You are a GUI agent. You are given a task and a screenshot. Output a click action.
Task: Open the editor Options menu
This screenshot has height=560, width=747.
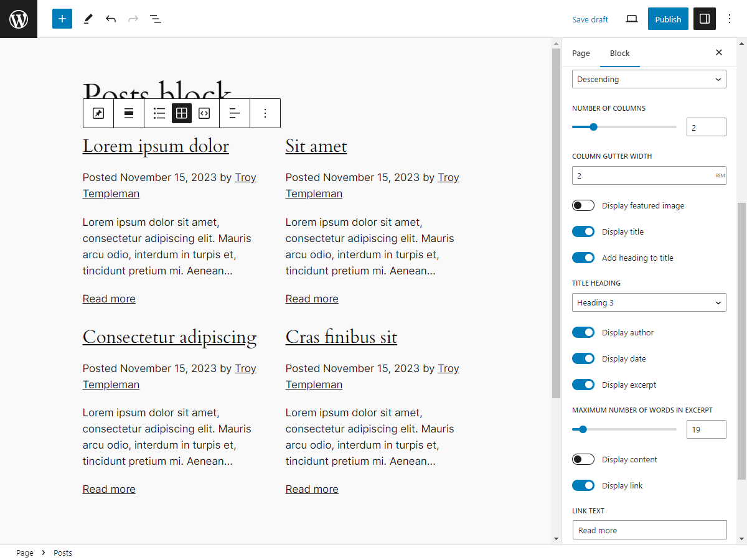(x=730, y=19)
